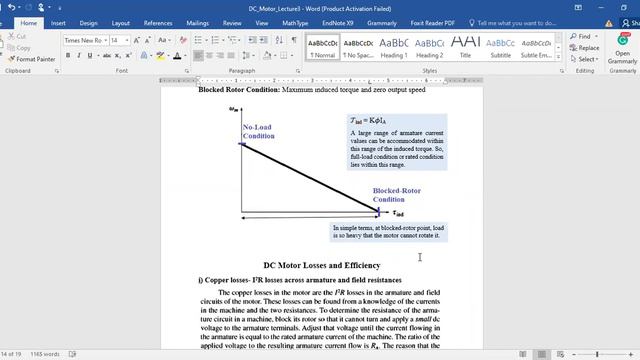
Task: Switch to Web Layout view
Action: coord(560,354)
